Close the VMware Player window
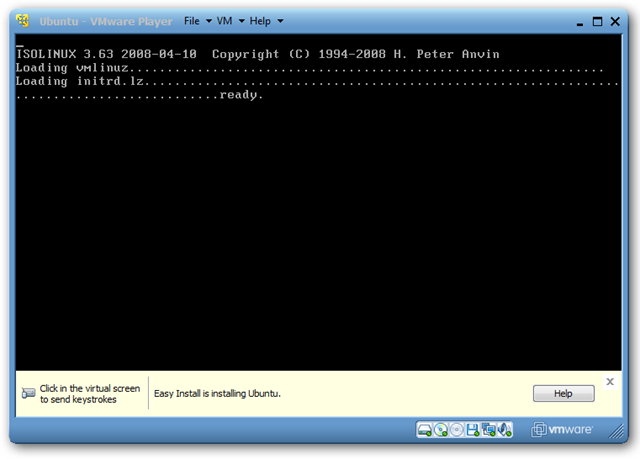 pos(615,22)
